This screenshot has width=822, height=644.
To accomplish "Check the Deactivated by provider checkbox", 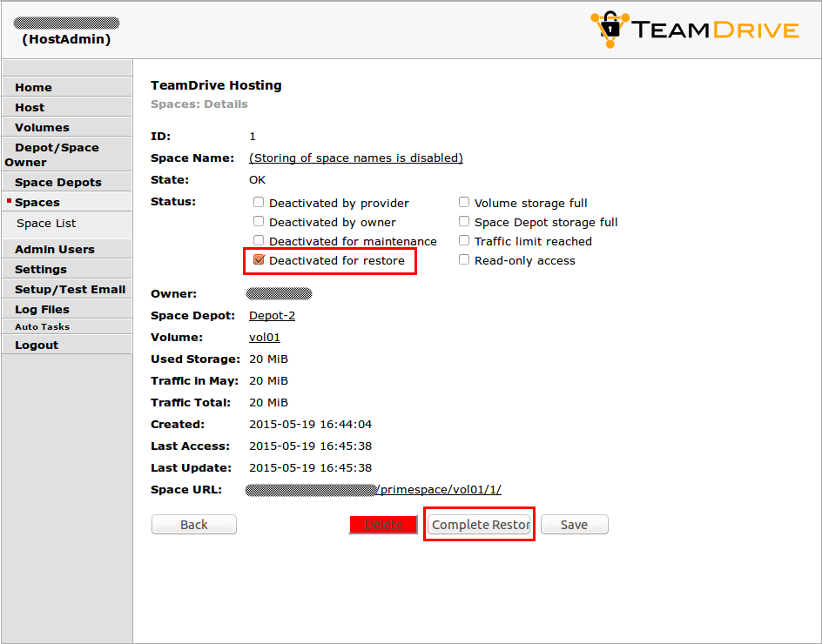I will pyautogui.click(x=259, y=203).
